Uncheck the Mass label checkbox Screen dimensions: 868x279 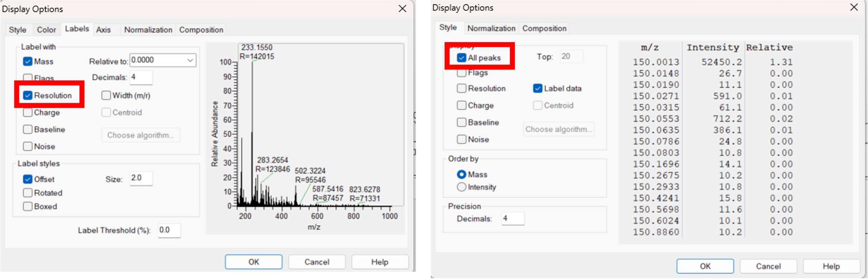(28, 62)
